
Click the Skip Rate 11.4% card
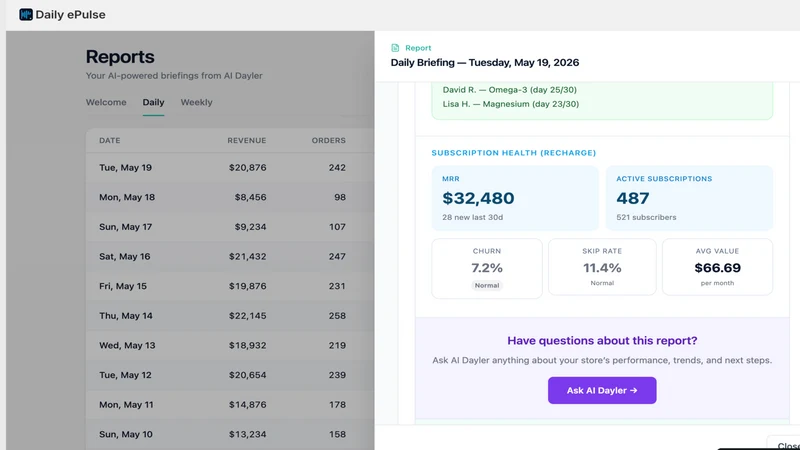(x=602, y=267)
